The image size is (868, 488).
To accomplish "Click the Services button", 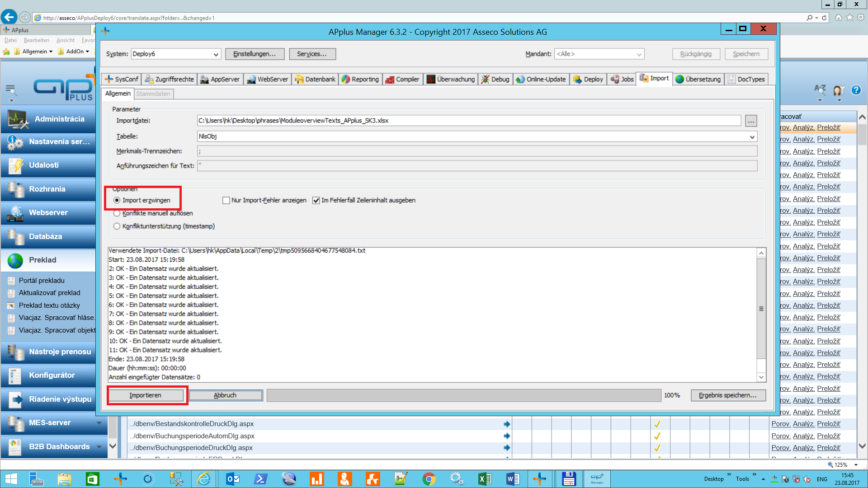I will point(312,54).
